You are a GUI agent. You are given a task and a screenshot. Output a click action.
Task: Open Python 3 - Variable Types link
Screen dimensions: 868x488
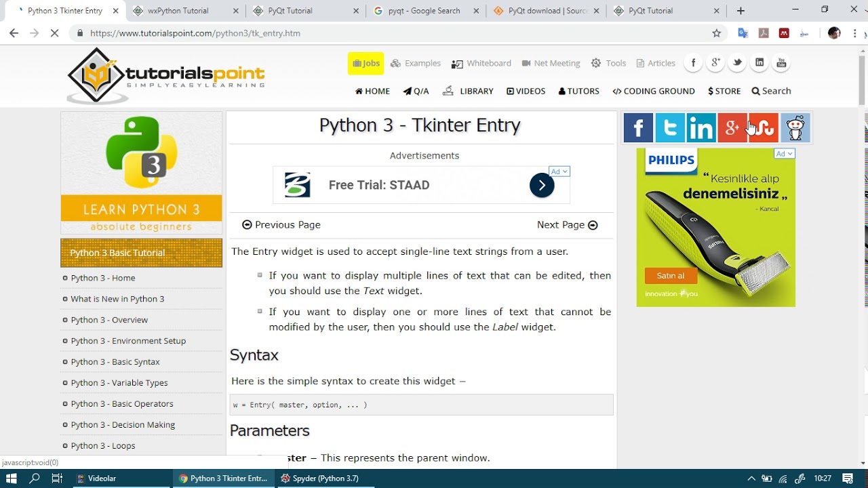(x=119, y=383)
